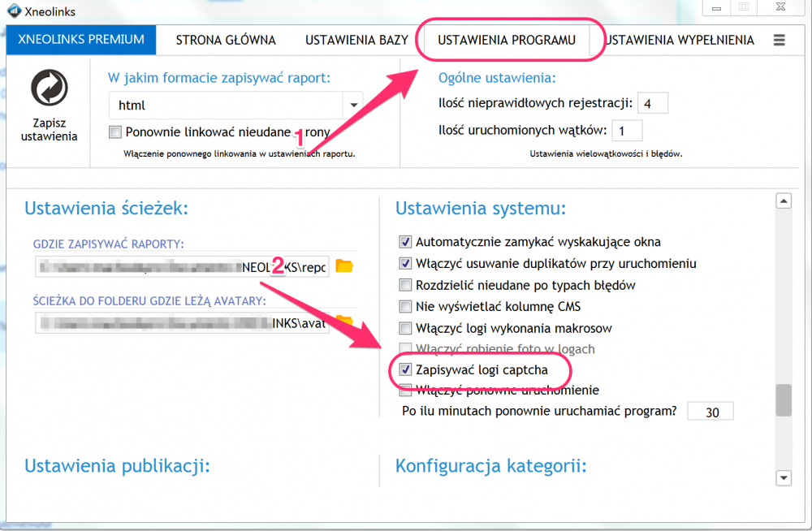812x531 pixels.
Task: Check Włączyć ponowne uruchomienie box
Action: pos(405,390)
